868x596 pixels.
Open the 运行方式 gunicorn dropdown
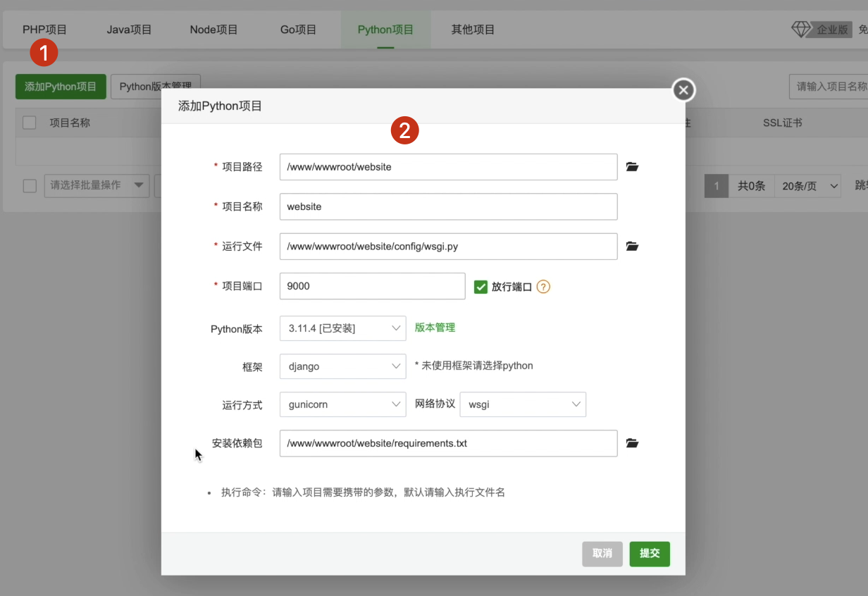point(343,404)
